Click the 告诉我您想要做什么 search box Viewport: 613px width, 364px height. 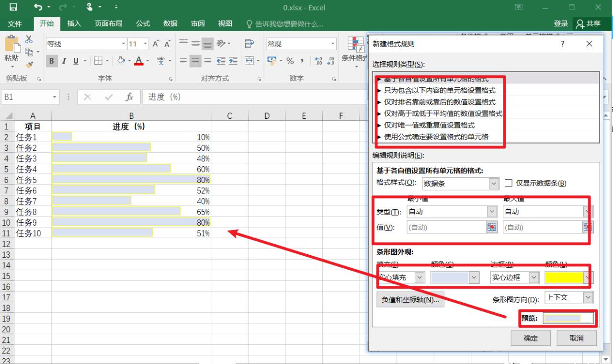[x=284, y=23]
